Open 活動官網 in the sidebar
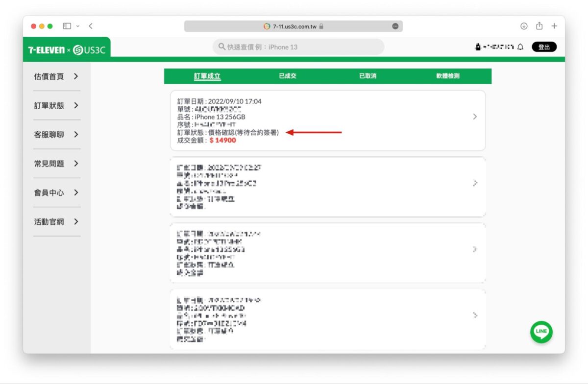The image size is (588, 384). pos(49,221)
